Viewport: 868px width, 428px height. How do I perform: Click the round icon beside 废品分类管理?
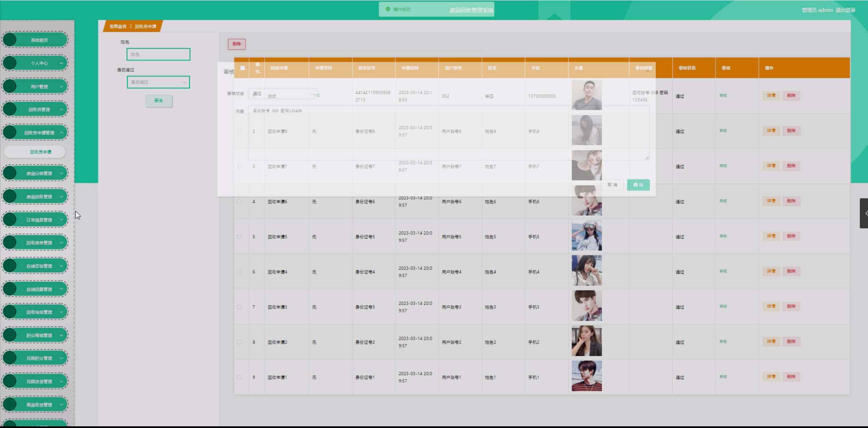point(10,173)
